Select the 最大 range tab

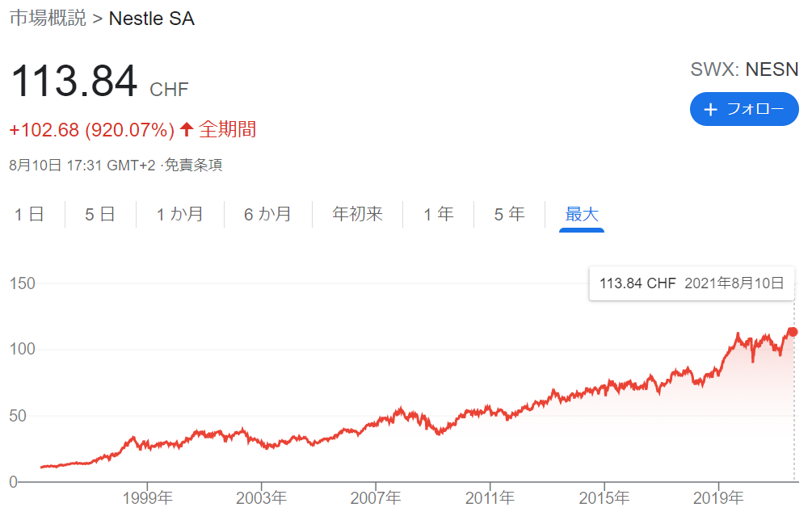click(582, 214)
